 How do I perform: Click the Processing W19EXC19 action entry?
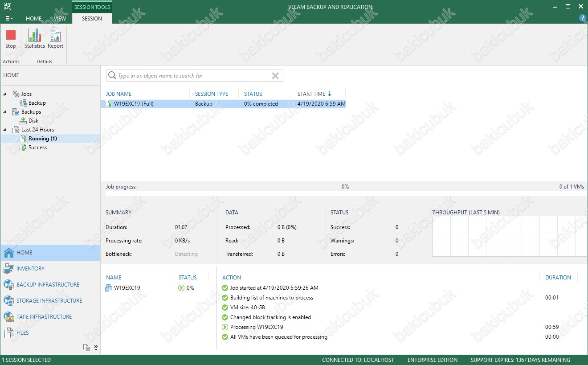(x=257, y=327)
